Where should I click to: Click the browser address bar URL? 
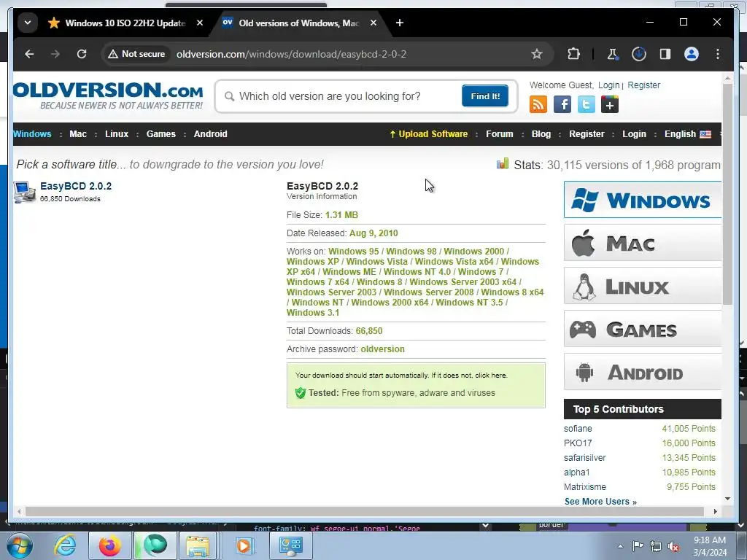pyautogui.click(x=291, y=54)
